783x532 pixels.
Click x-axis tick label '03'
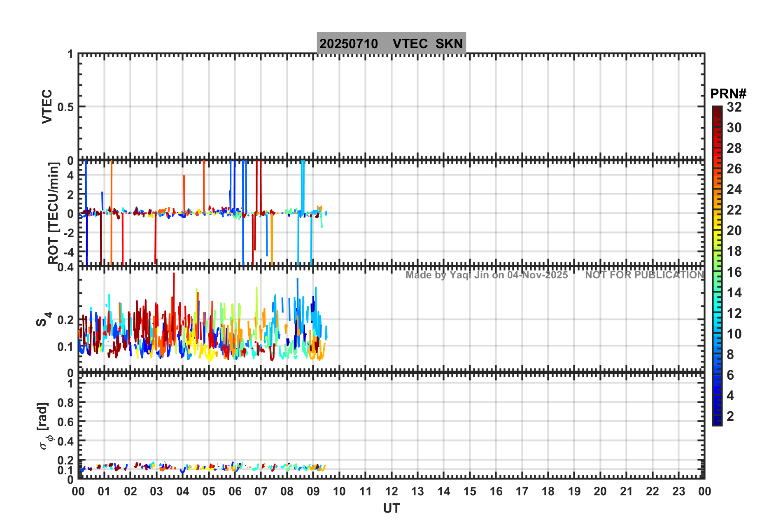(156, 491)
